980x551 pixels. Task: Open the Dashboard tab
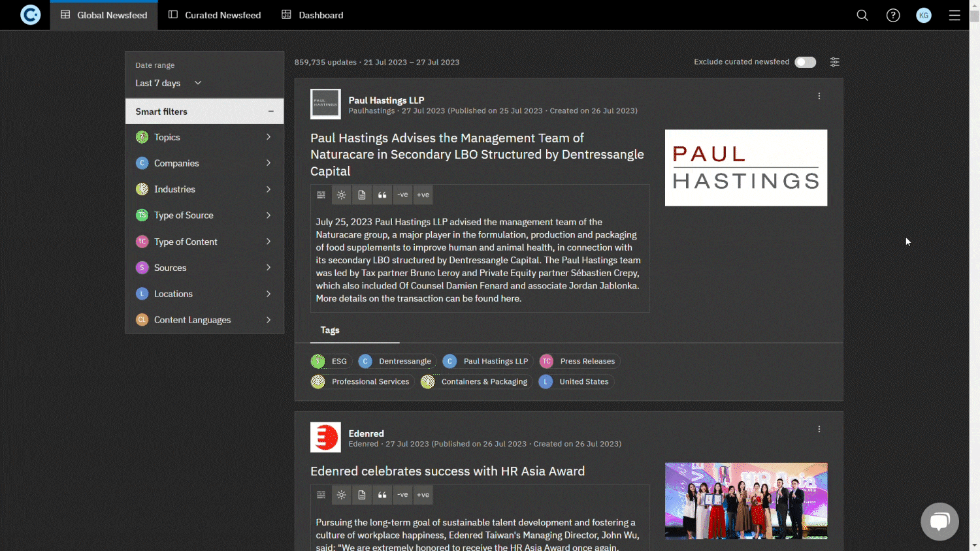coord(312,15)
